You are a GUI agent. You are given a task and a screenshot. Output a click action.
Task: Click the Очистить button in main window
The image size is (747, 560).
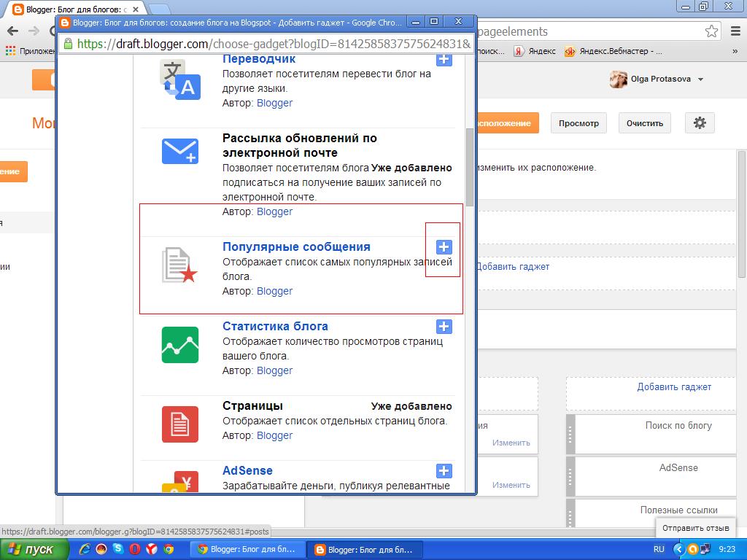coord(645,123)
